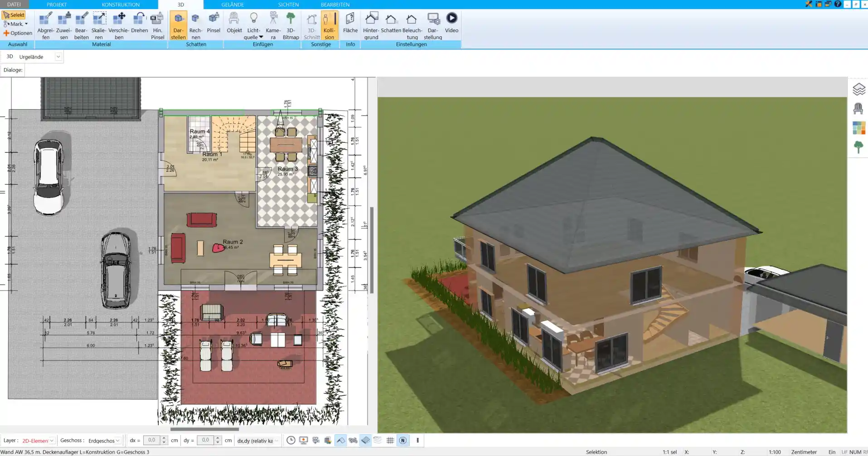Toggle the grid display in bottom toolbar
Viewport: 868px width, 456px height.
[390, 440]
